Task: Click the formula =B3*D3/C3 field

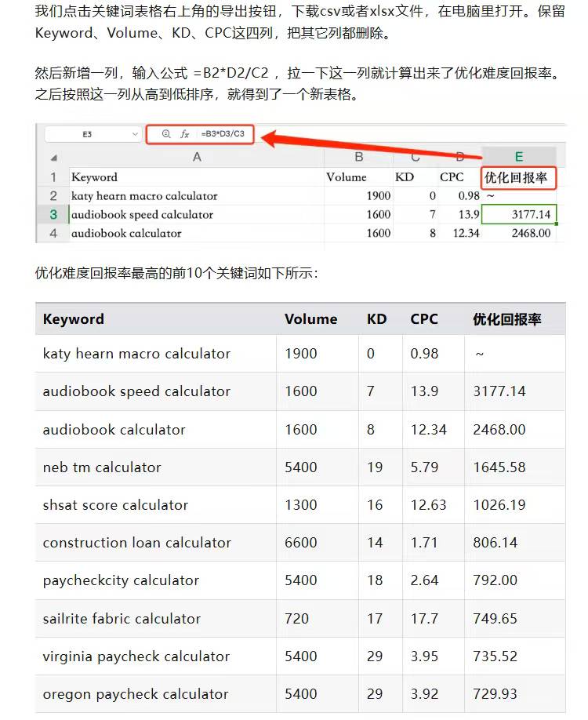Action: pos(223,133)
